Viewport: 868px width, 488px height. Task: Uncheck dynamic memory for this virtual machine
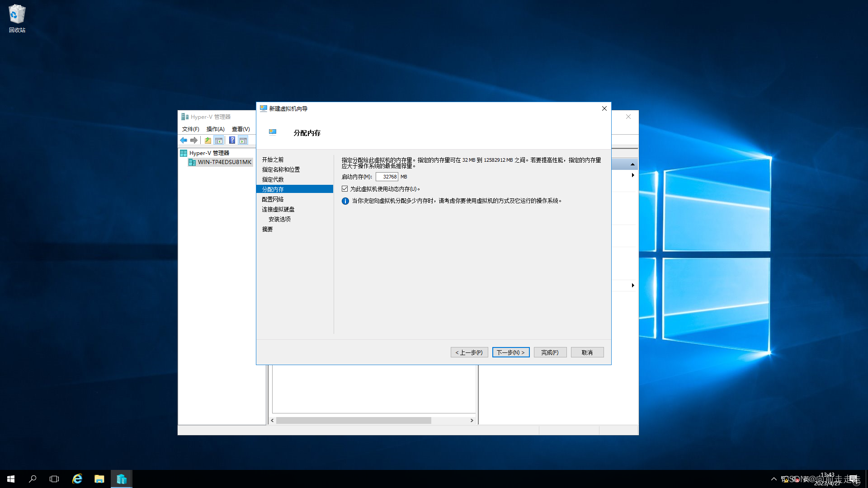tap(345, 189)
